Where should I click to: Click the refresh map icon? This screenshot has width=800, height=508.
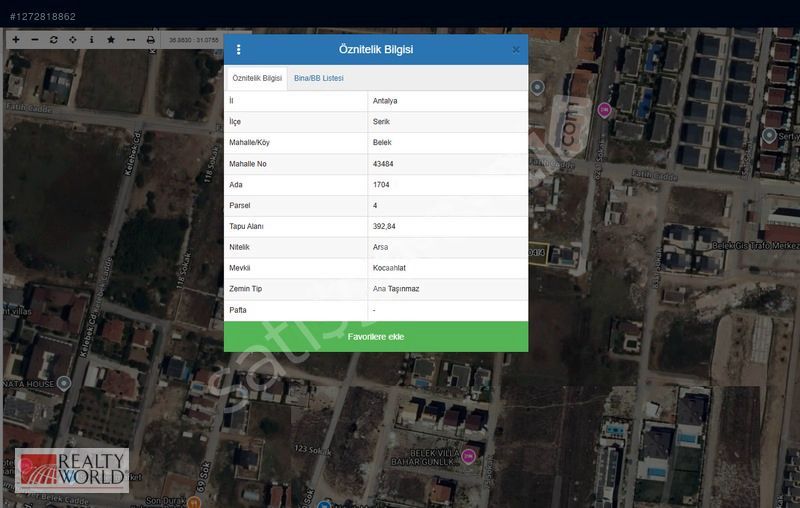pyautogui.click(x=54, y=40)
